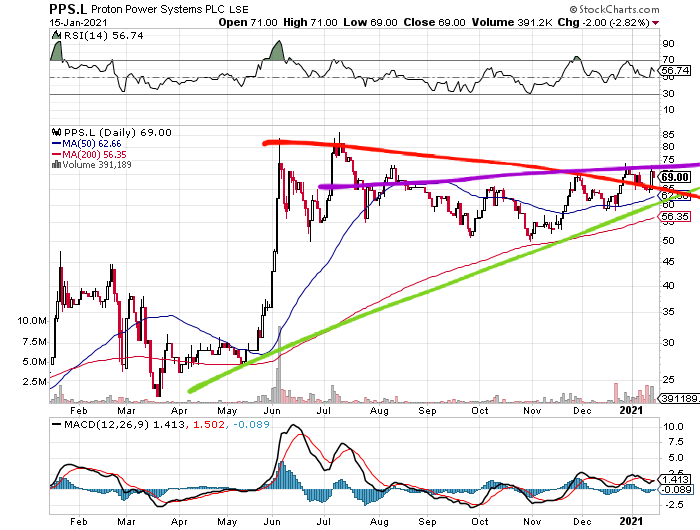Click the candlestick icon beside PPS.L (Daily)
Viewport: 700px width, 530px height.
tap(56, 132)
